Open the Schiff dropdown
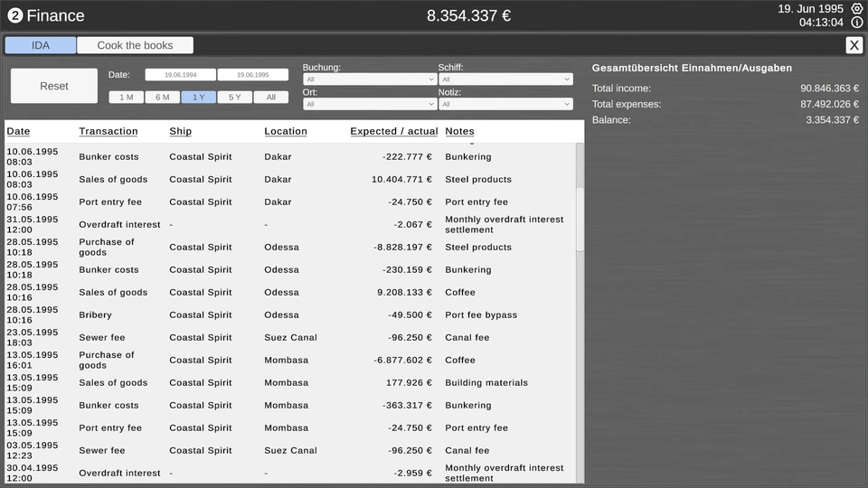 click(x=505, y=80)
